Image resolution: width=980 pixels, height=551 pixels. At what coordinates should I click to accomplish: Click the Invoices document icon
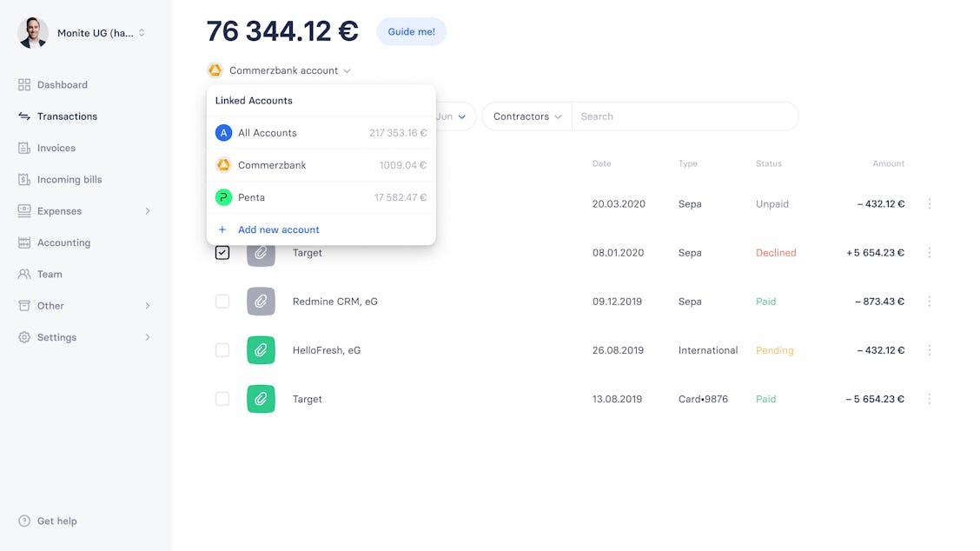tap(24, 148)
